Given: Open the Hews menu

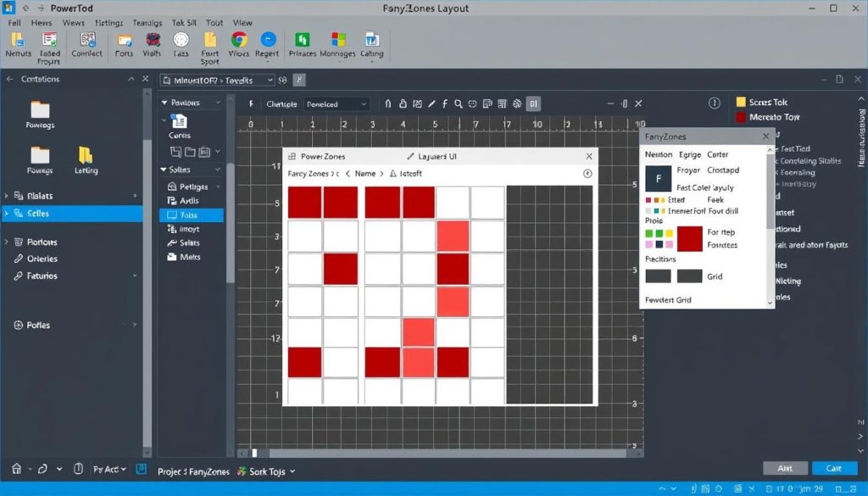Looking at the screenshot, I should coord(42,23).
